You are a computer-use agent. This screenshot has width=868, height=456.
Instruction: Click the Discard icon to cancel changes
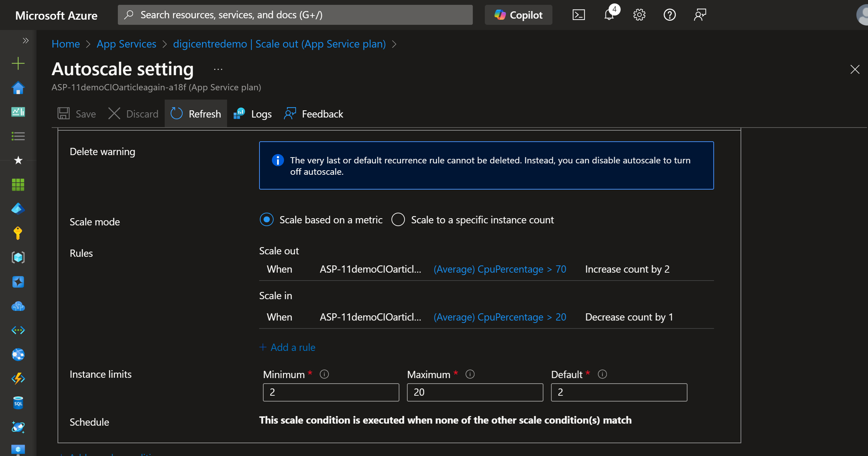click(115, 113)
